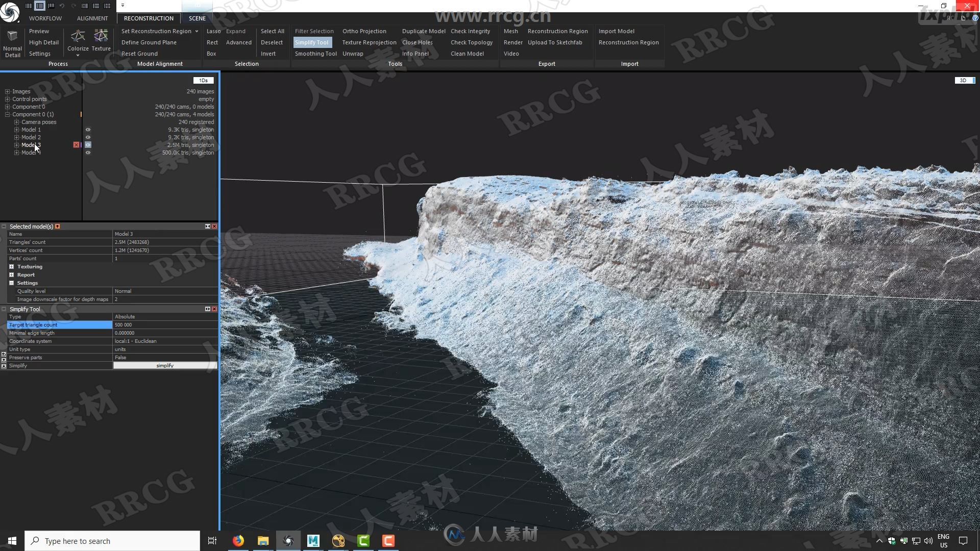Click the Minimal edge length value field
The height and width of the screenshot is (551, 980).
pos(165,333)
